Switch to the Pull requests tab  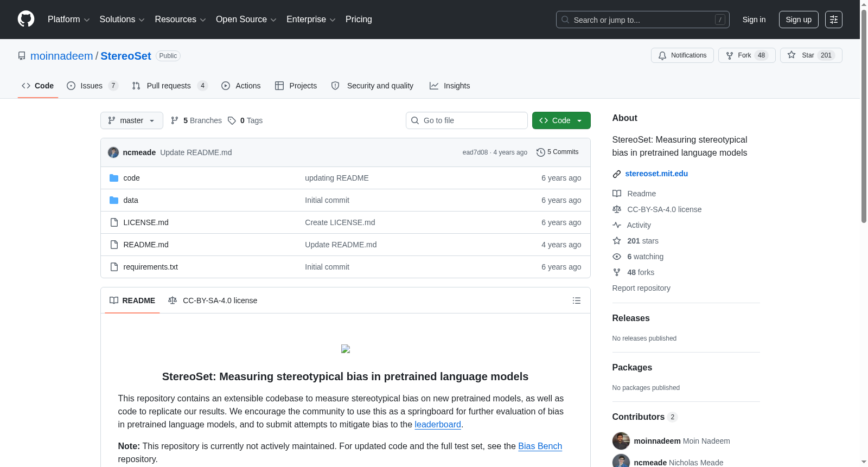pos(170,86)
